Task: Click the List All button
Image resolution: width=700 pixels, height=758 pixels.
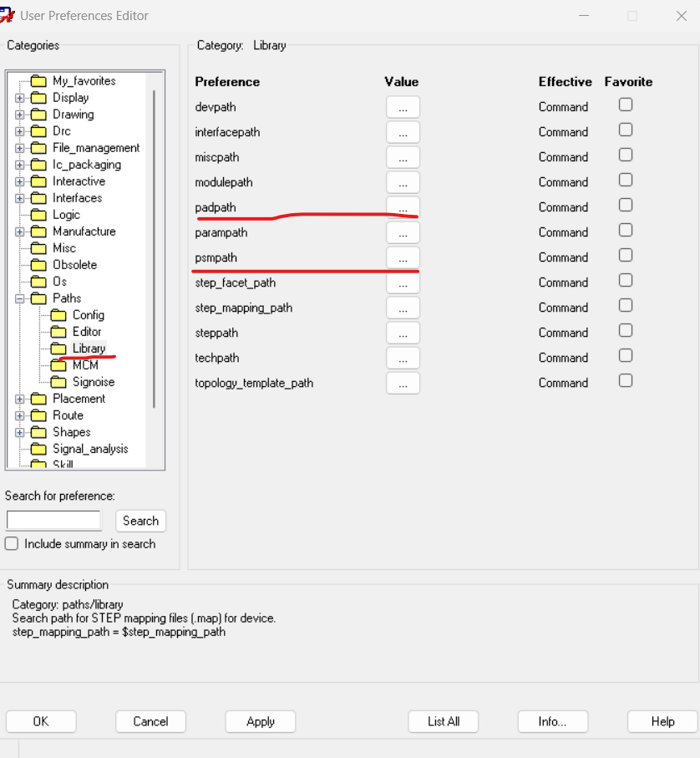Action: point(444,722)
